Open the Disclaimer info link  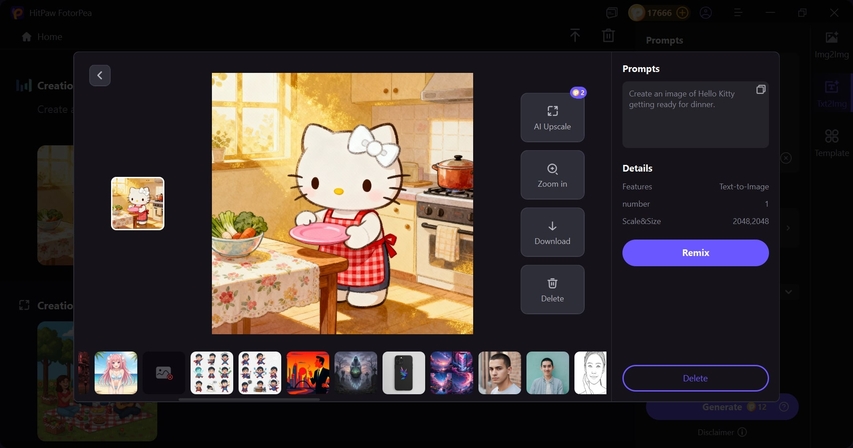pos(742,432)
